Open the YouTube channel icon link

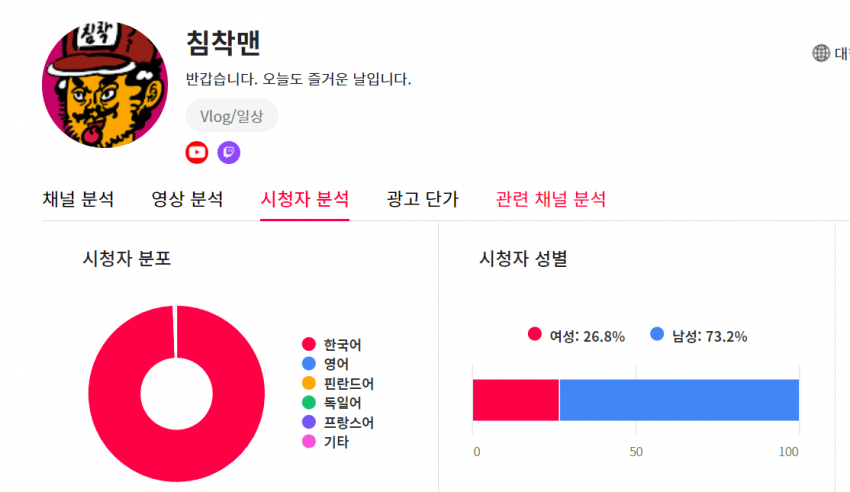(x=197, y=153)
